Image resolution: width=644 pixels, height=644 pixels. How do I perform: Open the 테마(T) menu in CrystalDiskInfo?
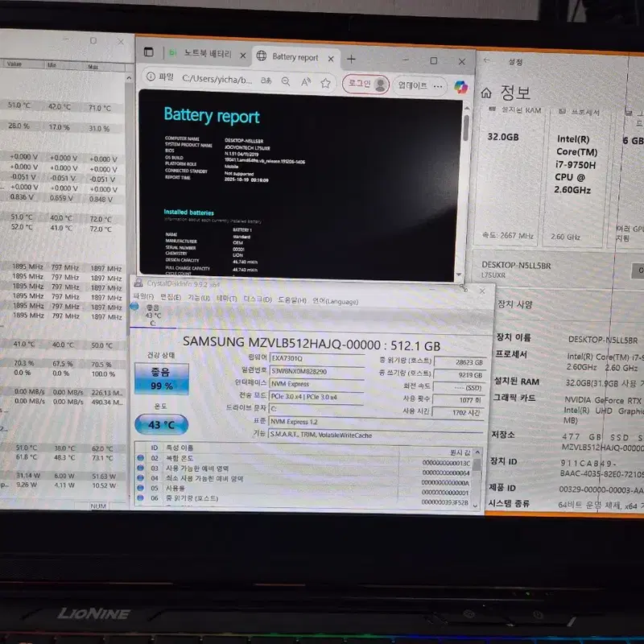(x=226, y=299)
